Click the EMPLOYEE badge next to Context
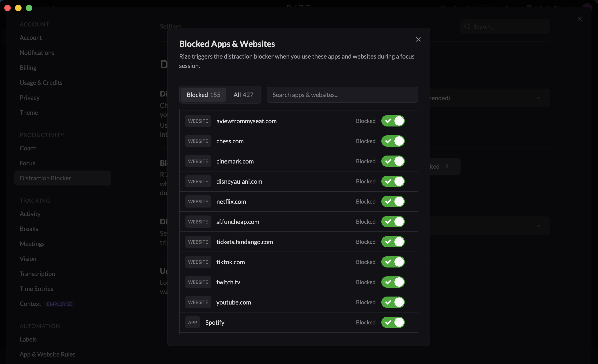This screenshot has height=364, width=598. [59, 304]
